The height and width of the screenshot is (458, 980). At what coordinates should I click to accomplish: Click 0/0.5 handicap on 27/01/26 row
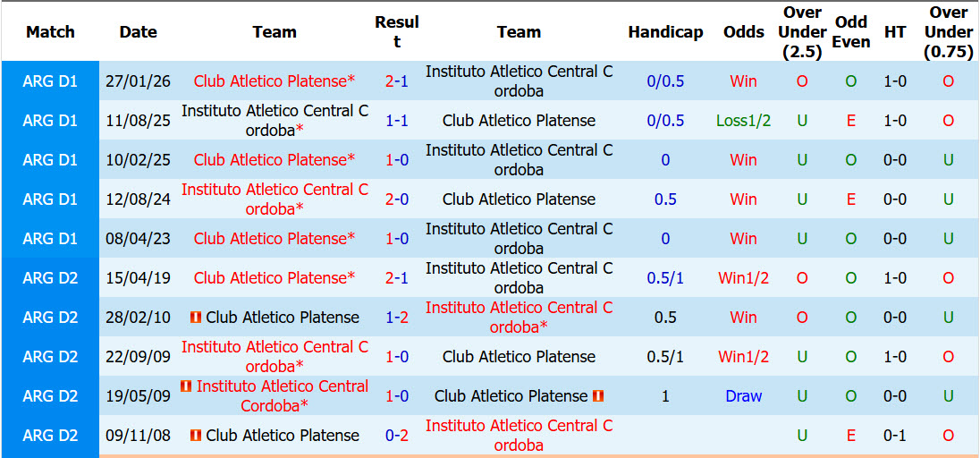pyautogui.click(x=665, y=81)
